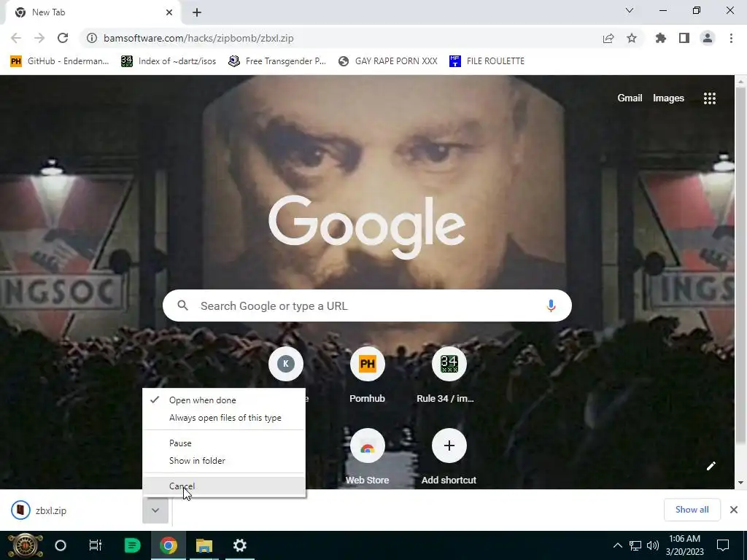Click the magnifier icon in search box
This screenshot has height=560, width=747.
(183, 306)
